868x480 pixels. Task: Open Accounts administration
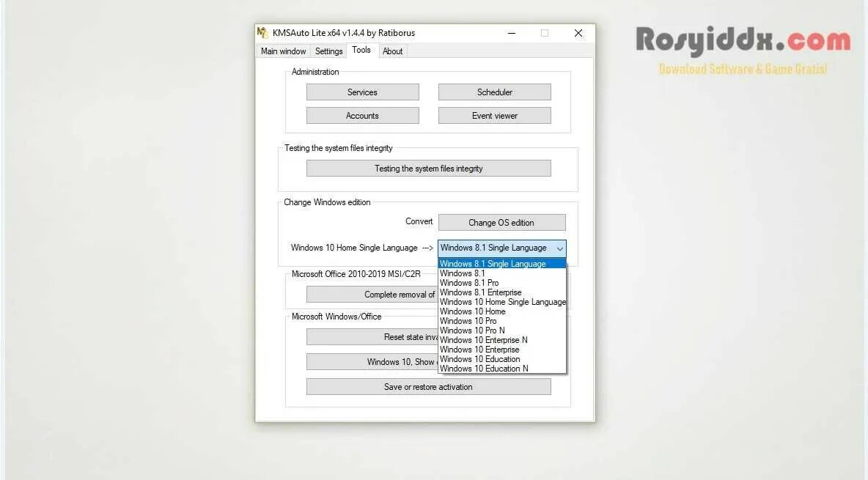(362, 115)
